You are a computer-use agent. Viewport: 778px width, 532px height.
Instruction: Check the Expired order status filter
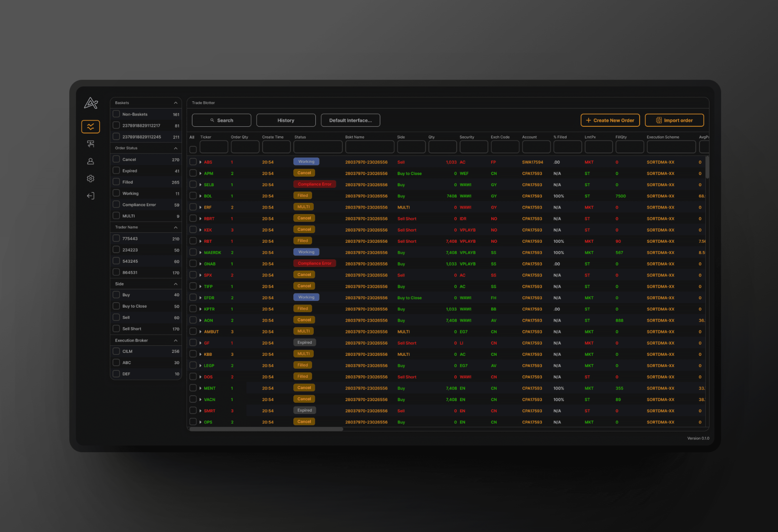(116, 170)
